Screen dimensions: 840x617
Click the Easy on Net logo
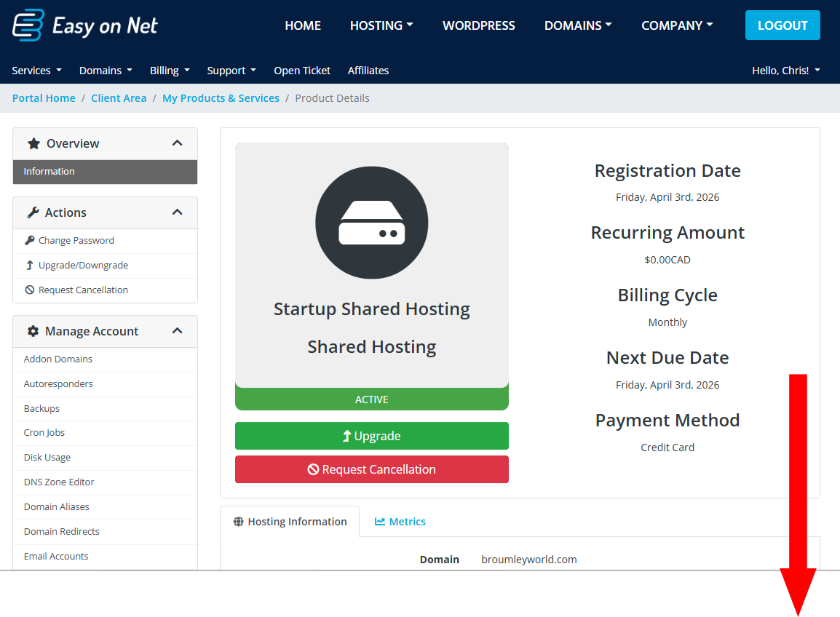click(84, 25)
